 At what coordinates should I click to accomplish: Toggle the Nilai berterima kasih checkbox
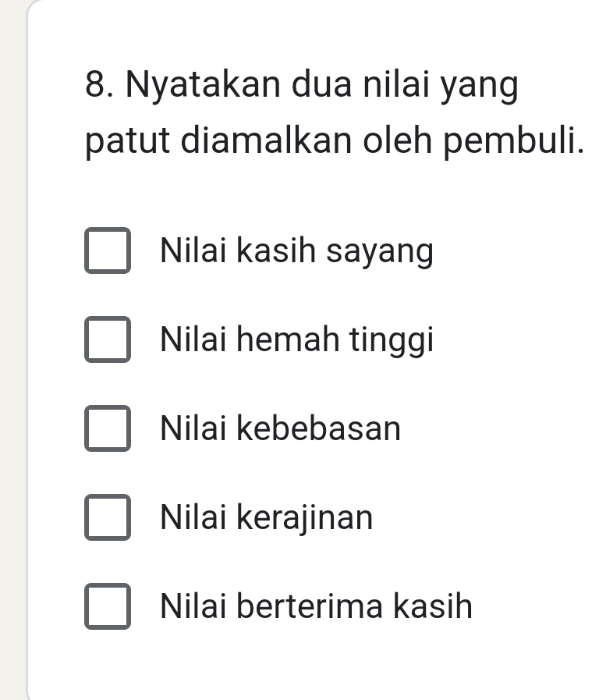point(108,606)
